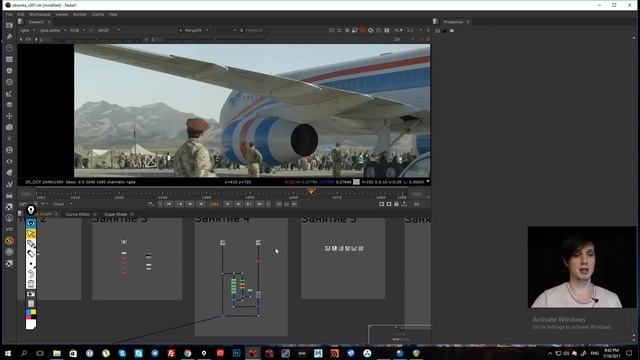Select the Viewer1 tab
The image size is (640, 360).
tap(36, 22)
